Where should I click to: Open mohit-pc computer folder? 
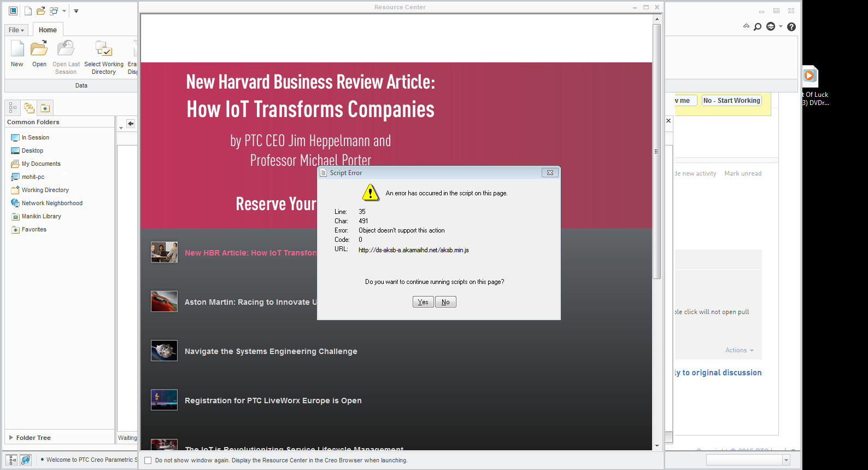[x=27, y=177]
